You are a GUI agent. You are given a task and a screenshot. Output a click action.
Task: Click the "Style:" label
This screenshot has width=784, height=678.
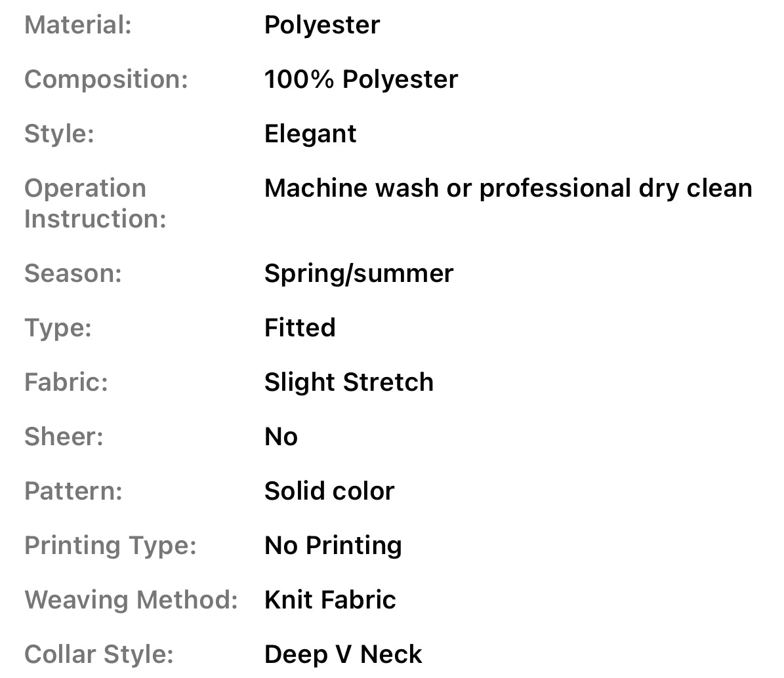(x=59, y=134)
